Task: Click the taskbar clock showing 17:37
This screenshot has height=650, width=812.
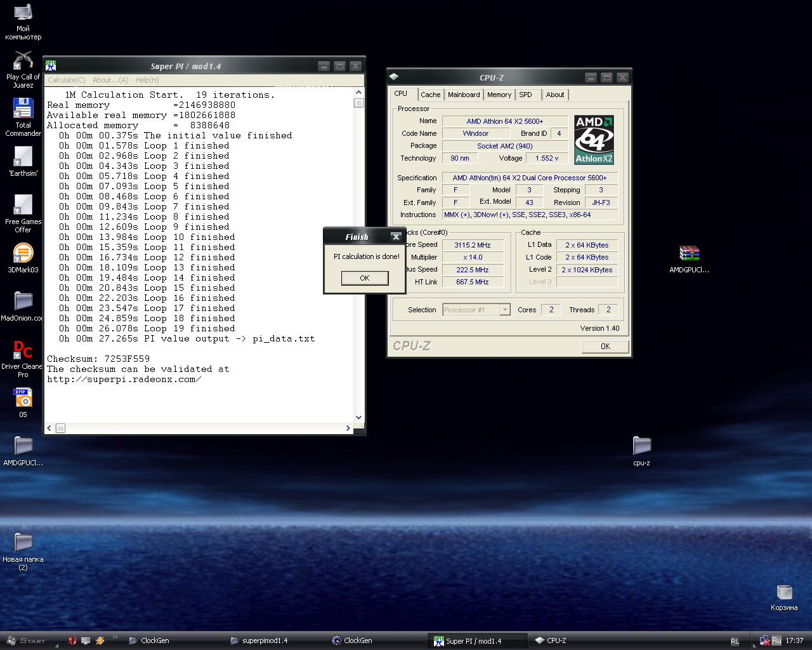Action: [x=794, y=640]
